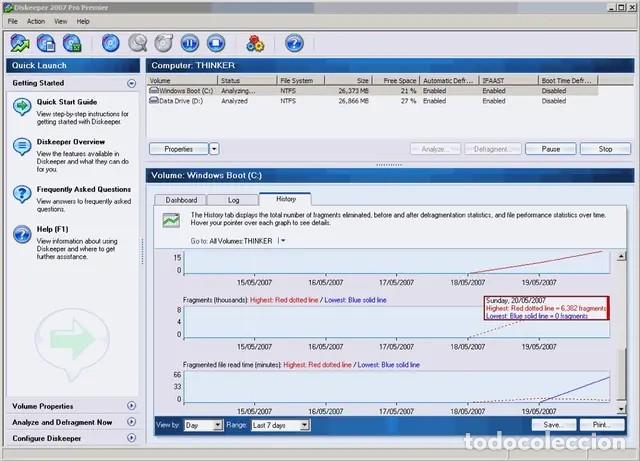This screenshot has width=640, height=461.
Task: Select the Windows Boot (C:) volume row
Action: [372, 91]
